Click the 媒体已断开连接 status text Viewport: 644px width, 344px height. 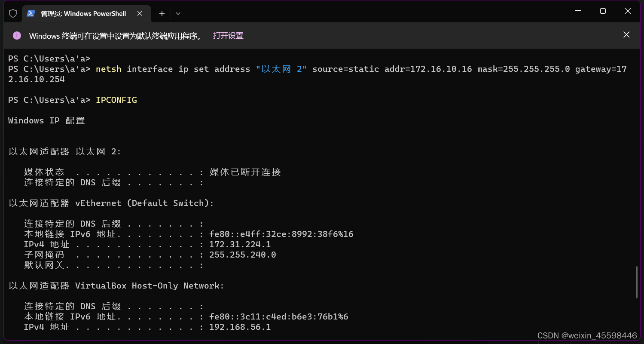[x=245, y=172]
